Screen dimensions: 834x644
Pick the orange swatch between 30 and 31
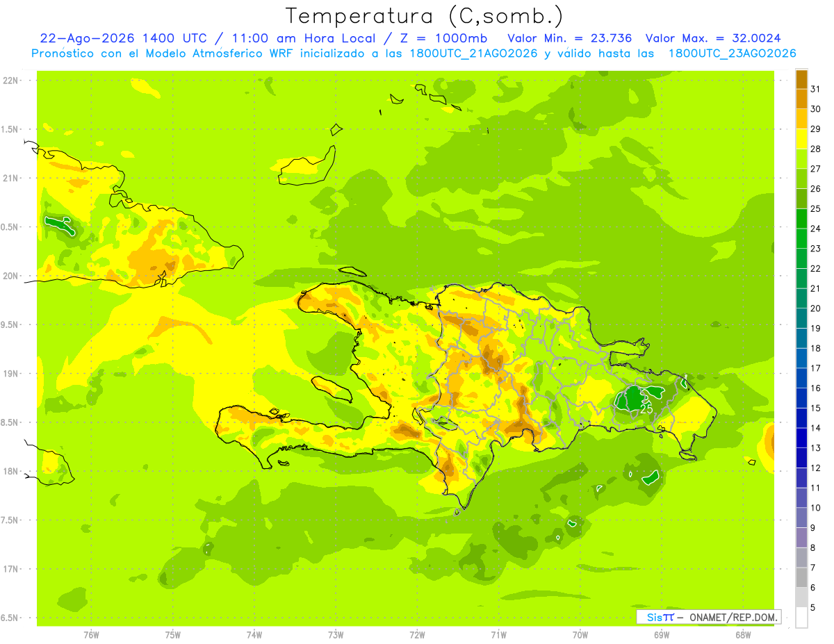(801, 99)
